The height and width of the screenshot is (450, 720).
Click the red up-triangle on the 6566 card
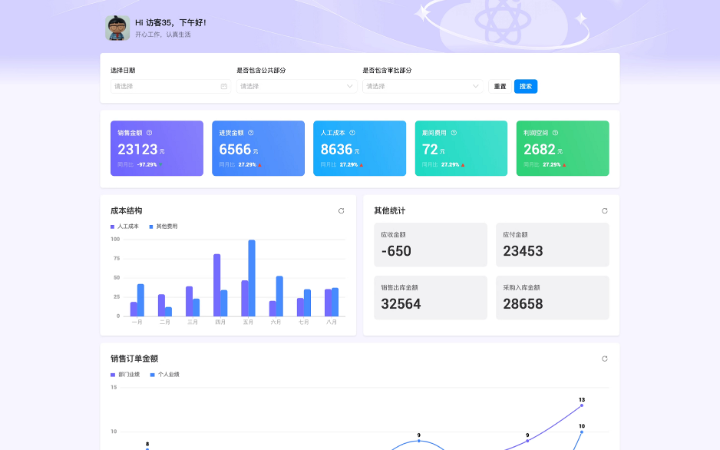260,165
